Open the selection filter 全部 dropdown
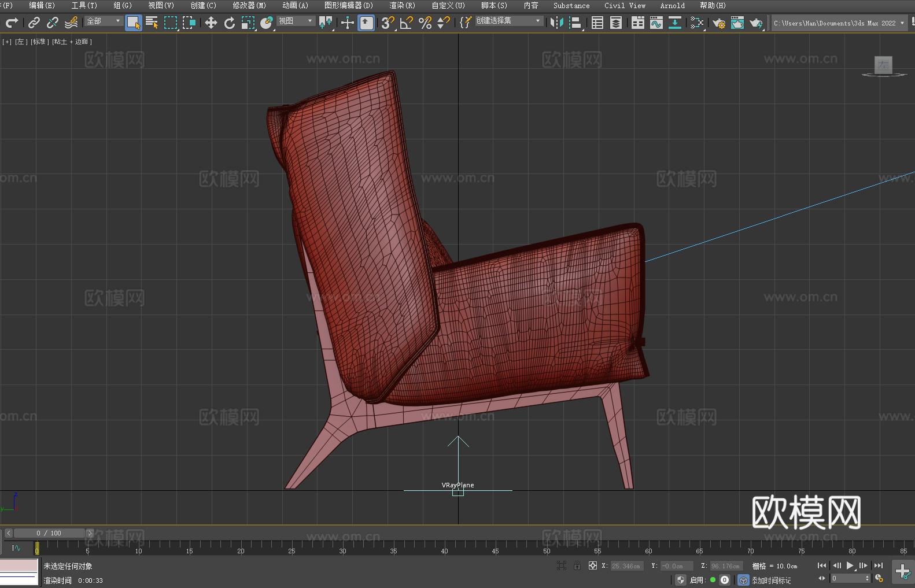915x588 pixels. [104, 21]
